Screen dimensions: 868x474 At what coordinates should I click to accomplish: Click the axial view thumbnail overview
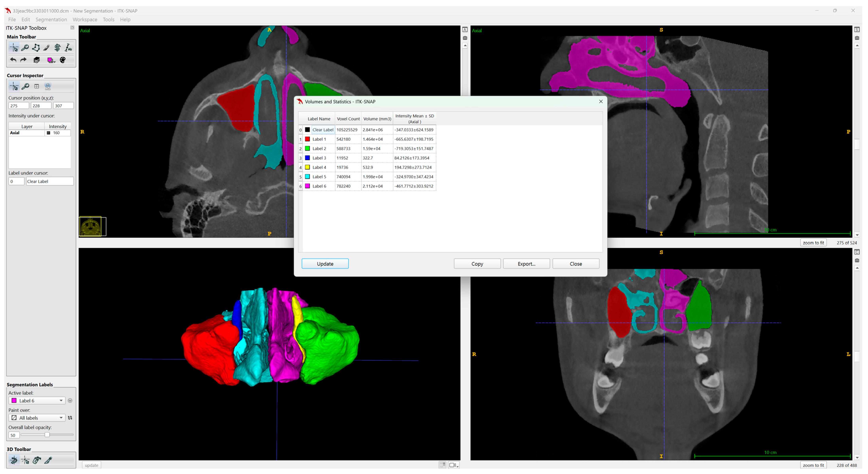coord(93,226)
